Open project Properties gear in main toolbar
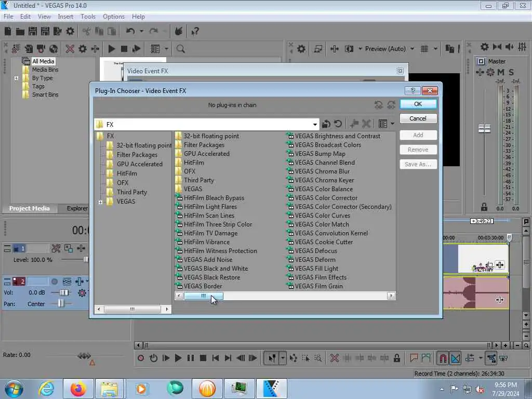Viewport: 532px width, 399px height. point(70,32)
